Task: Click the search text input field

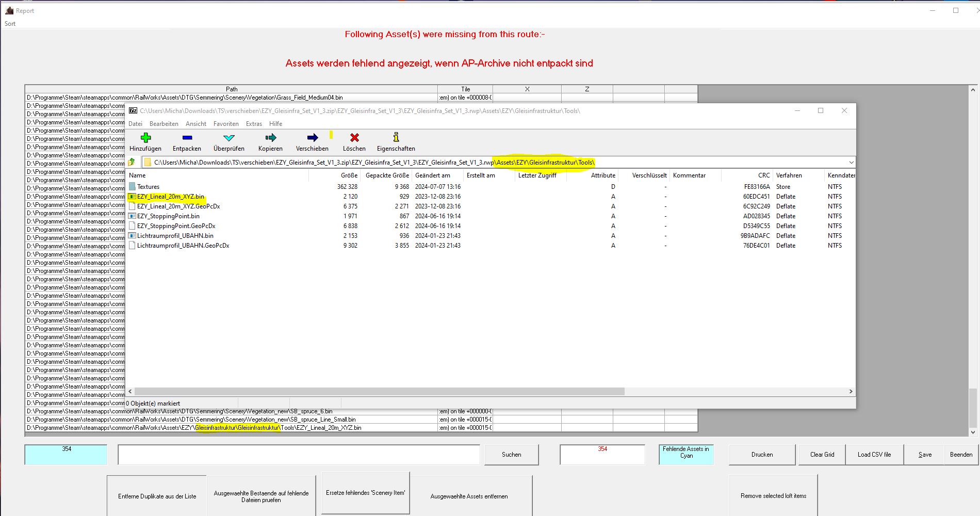Action: click(299, 455)
